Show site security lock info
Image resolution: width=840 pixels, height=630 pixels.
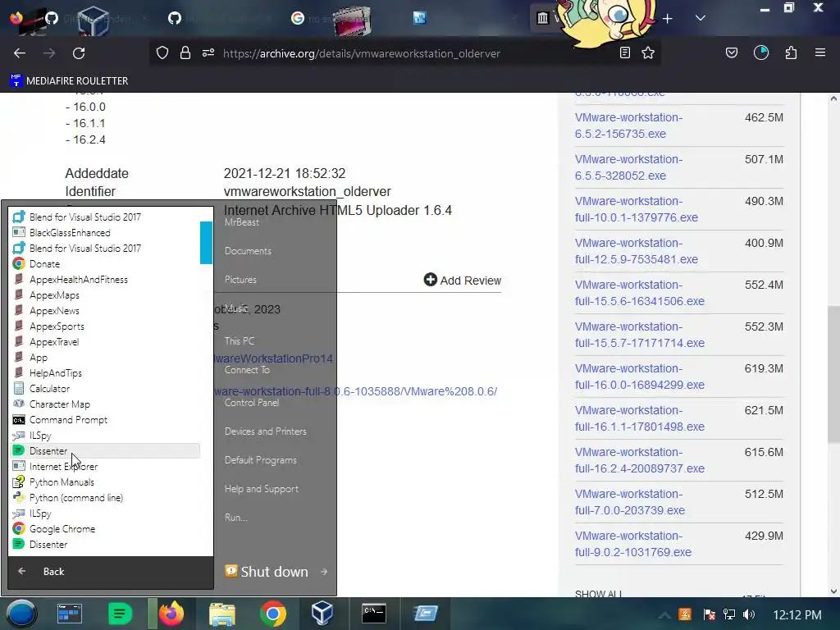(x=185, y=53)
